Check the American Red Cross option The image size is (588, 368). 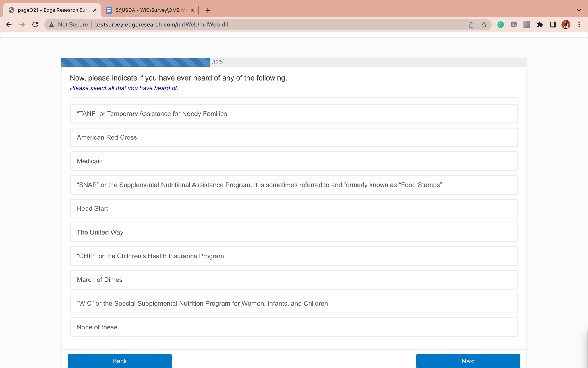coord(293,137)
